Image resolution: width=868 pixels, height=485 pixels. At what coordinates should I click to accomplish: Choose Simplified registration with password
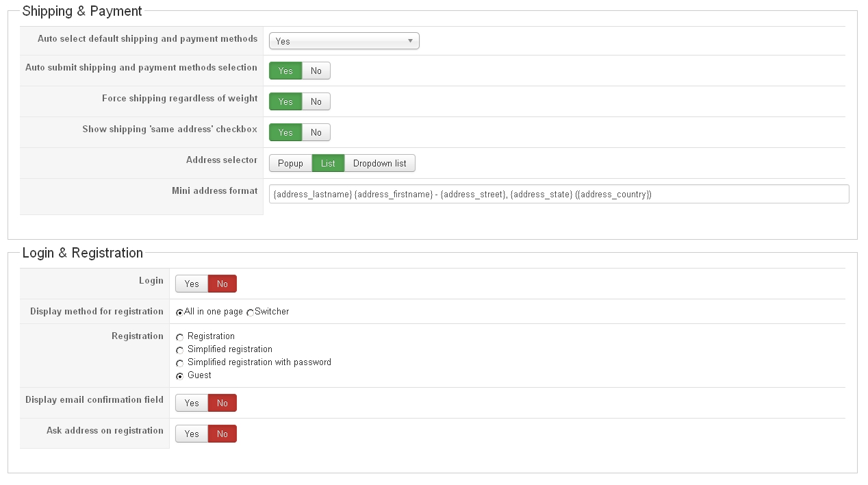click(180, 363)
